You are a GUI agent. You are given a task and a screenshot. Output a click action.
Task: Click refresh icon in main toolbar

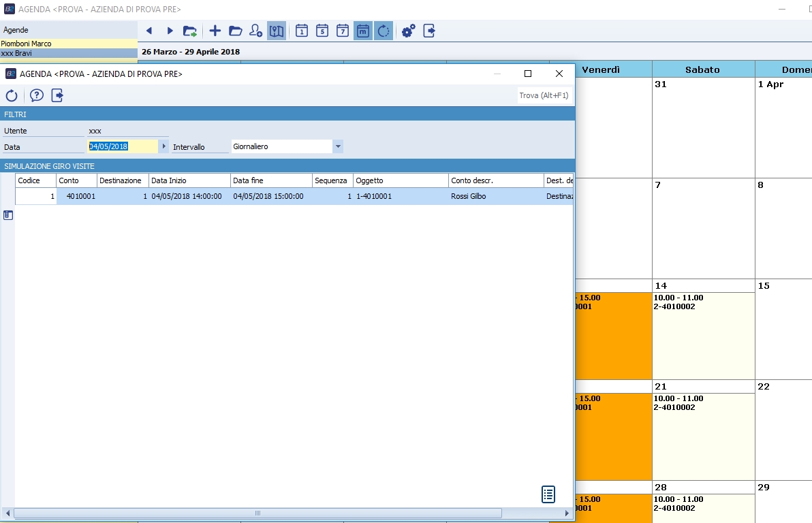click(x=384, y=31)
